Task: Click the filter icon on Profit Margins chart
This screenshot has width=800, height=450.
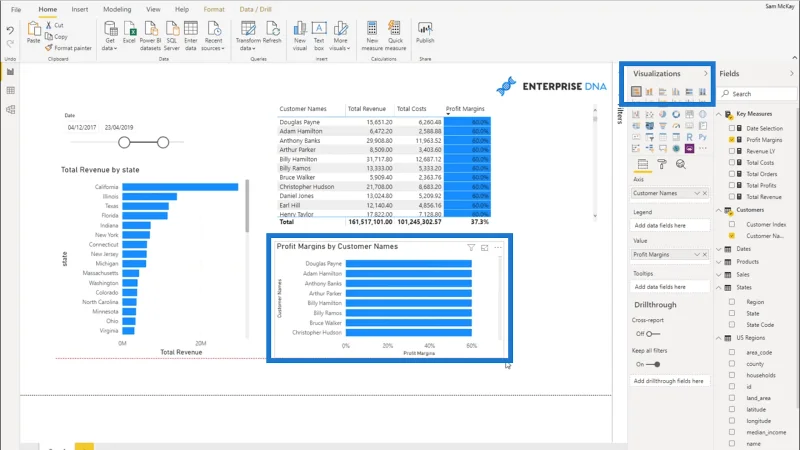Action: [x=471, y=247]
